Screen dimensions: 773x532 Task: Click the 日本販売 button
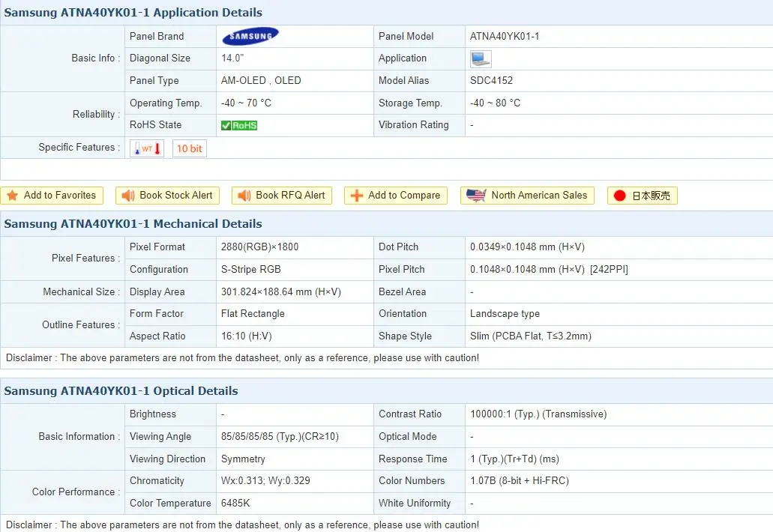[x=643, y=196]
